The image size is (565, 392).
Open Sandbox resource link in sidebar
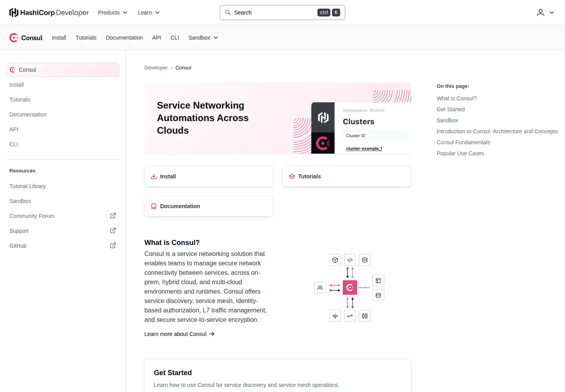pyautogui.click(x=63, y=201)
